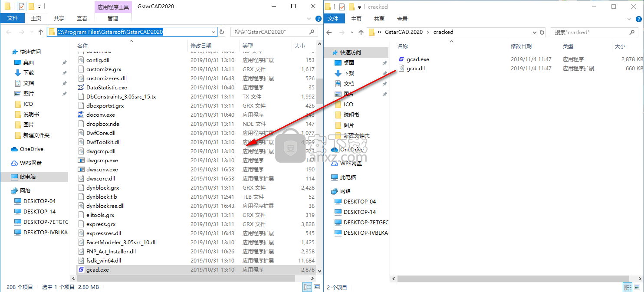This screenshot has height=292, width=644.
Task: Open 此电脑 in cracked window navigation pane
Action: click(348, 177)
